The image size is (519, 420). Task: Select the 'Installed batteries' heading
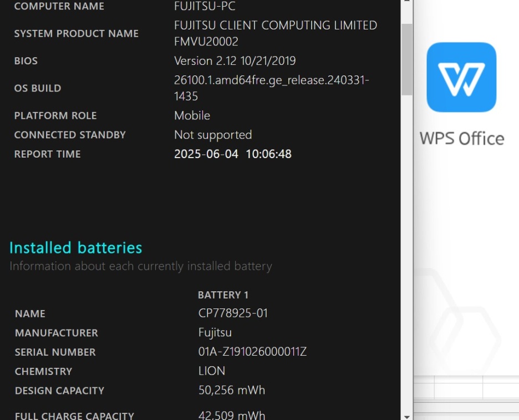[76, 248]
